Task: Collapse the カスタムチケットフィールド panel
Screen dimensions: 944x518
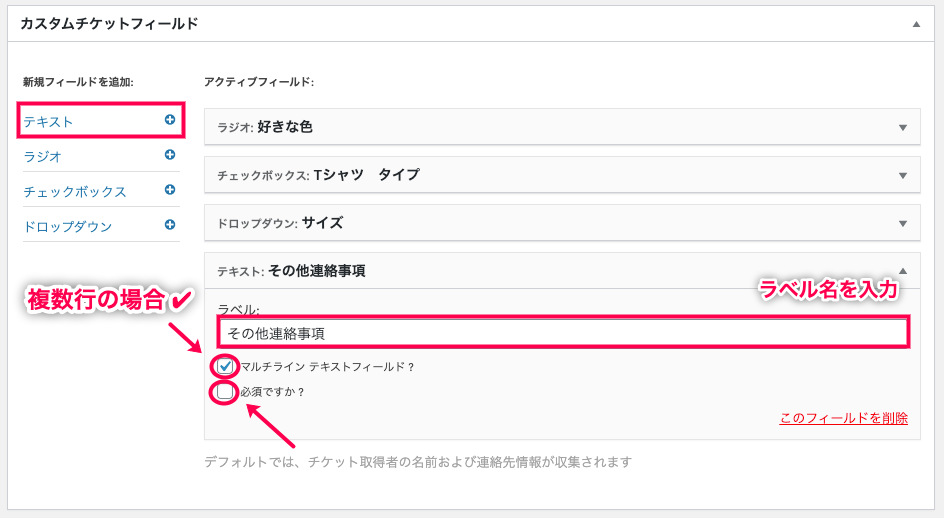Action: [x=916, y=24]
